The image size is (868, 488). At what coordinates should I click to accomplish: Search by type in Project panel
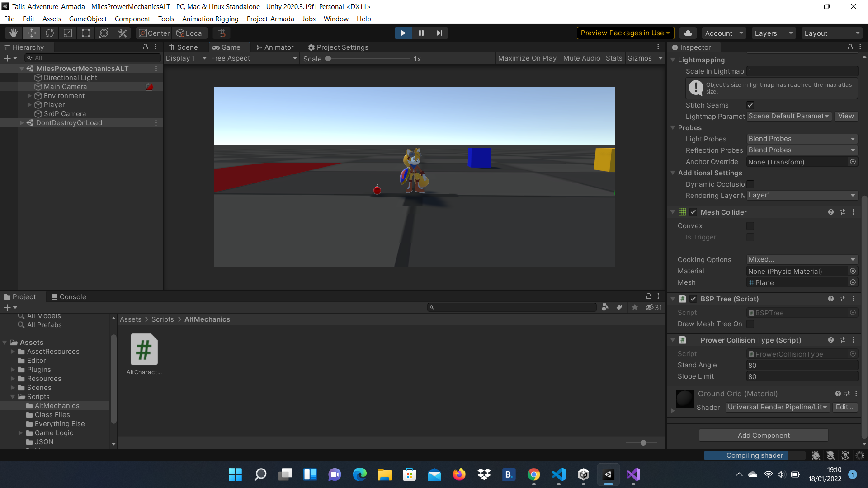(605, 307)
